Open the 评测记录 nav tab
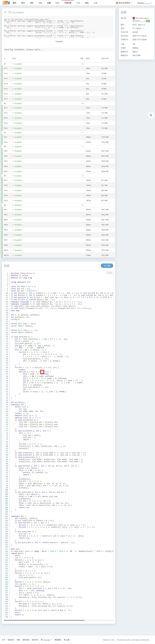This screenshot has height=644, width=155. (x=68, y=3)
